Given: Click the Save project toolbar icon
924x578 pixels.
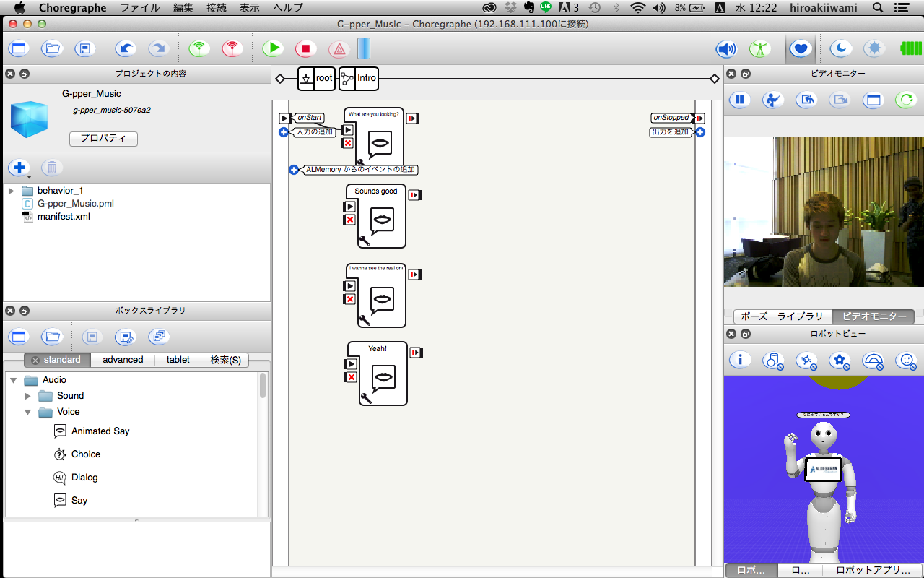Looking at the screenshot, I should click(85, 48).
